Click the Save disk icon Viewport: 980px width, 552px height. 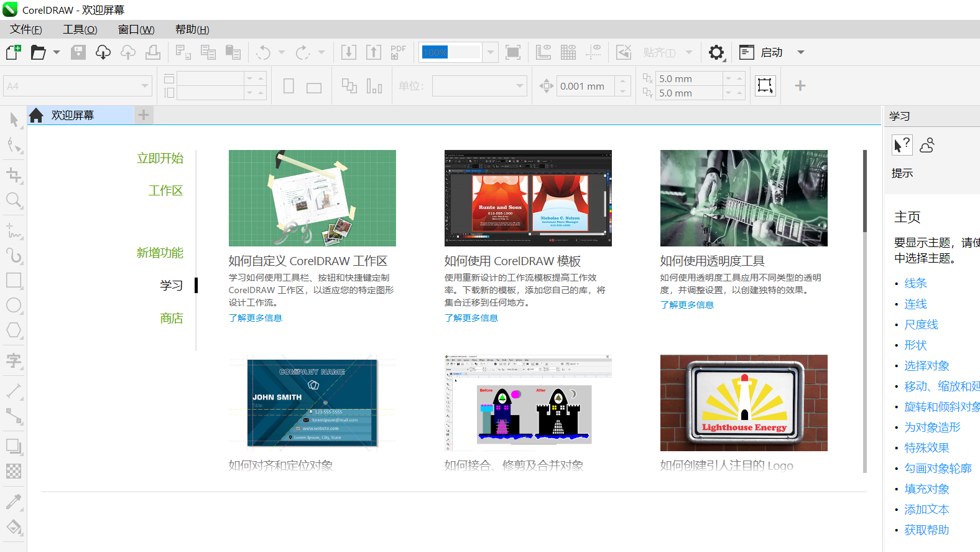pos(78,52)
